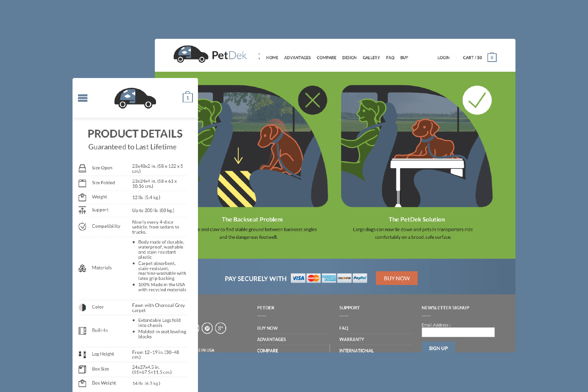Open the ADVANTAGES nav item
Viewport: 588px width, 392px height.
click(x=298, y=58)
